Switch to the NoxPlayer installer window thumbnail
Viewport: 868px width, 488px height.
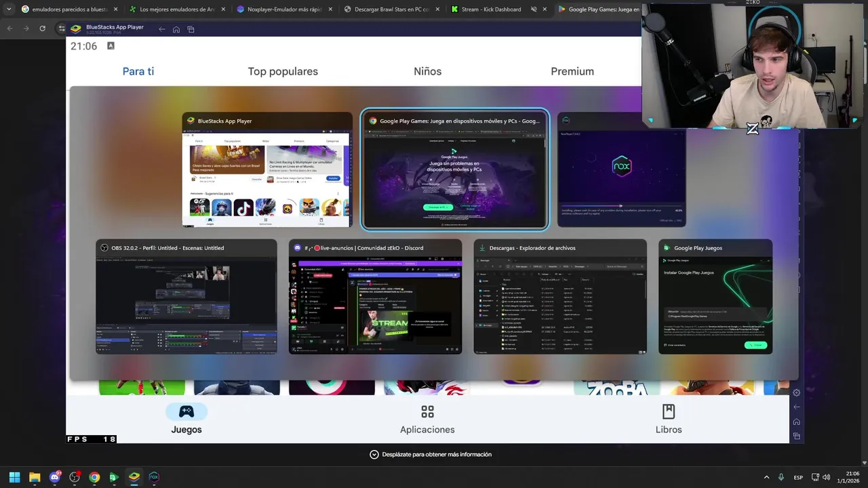pyautogui.click(x=621, y=169)
